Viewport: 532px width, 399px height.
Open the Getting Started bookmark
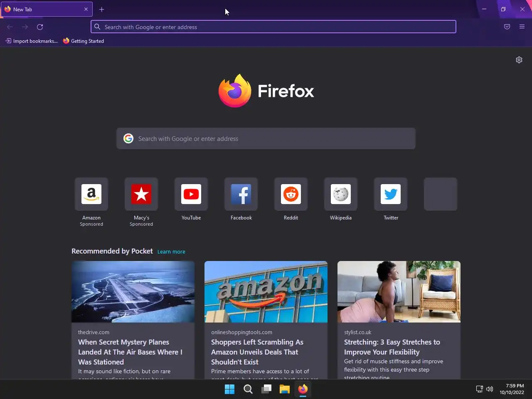[x=84, y=41]
